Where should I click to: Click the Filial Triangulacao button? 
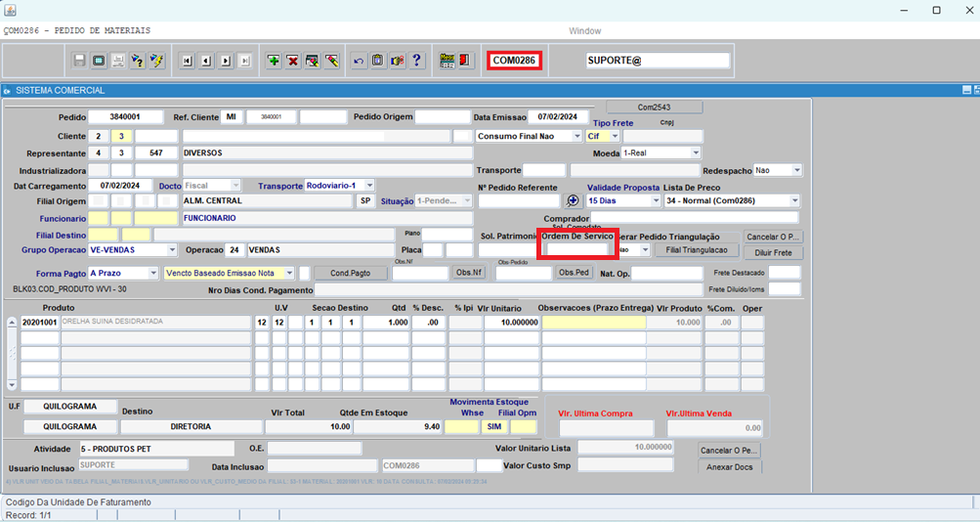pos(697,250)
